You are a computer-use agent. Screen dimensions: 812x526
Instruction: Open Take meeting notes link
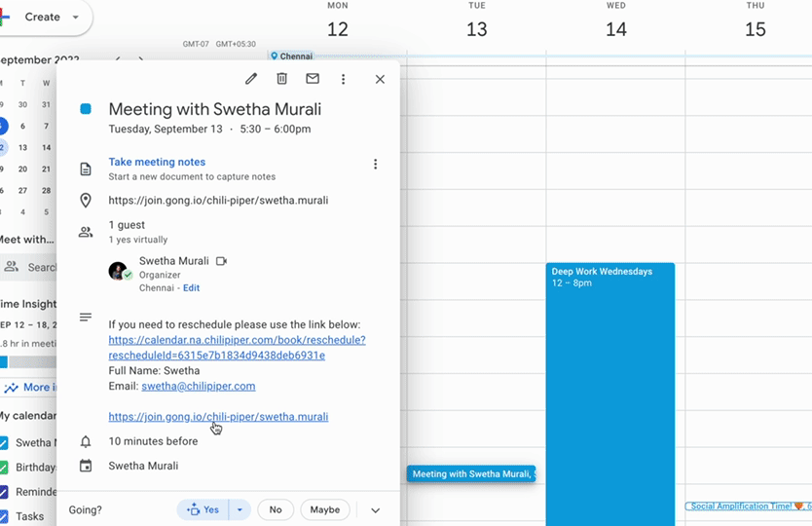(157, 162)
